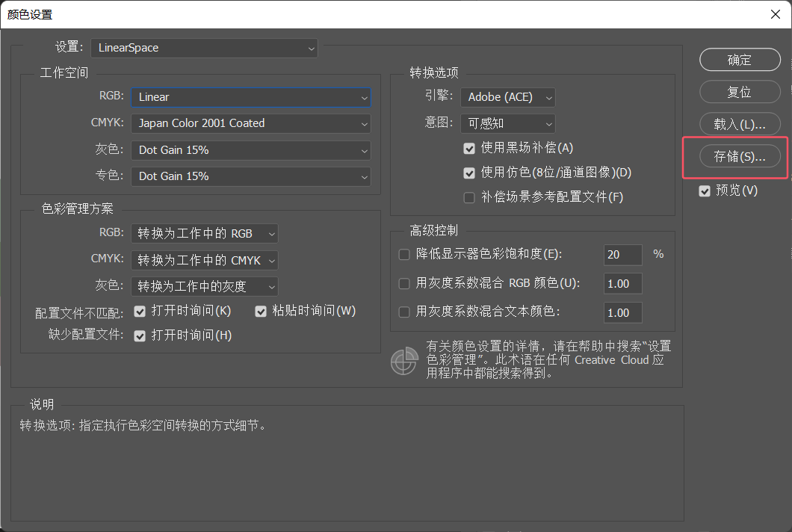Image resolution: width=792 pixels, height=532 pixels.
Task: Click the 色彩管理方案 group label
Action: coord(77,208)
